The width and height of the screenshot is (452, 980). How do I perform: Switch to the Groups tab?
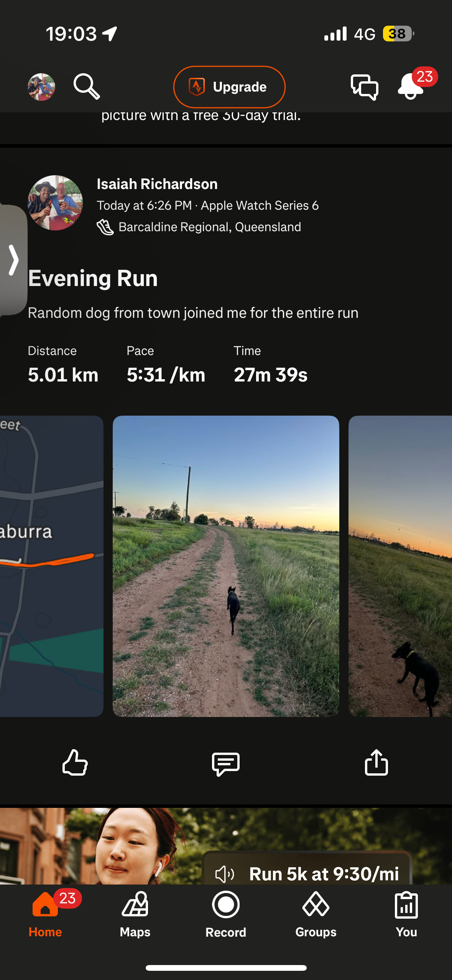click(316, 914)
